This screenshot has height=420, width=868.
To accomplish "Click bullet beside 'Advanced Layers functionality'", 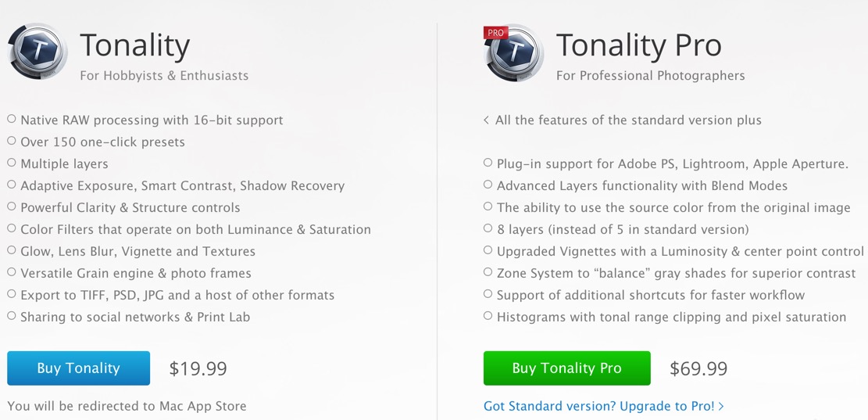I will pos(488,185).
